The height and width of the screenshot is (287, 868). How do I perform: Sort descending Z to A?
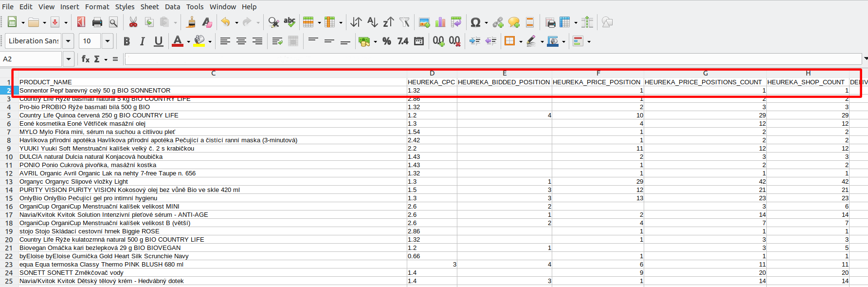388,22
